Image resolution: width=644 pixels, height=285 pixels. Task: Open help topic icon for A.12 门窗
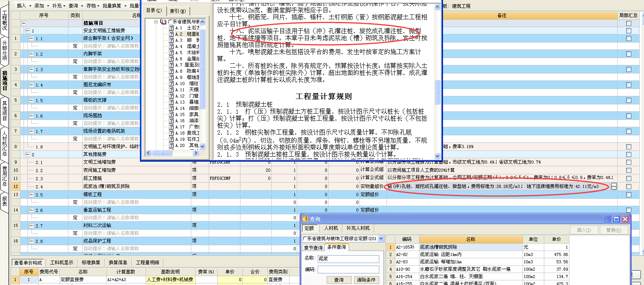[x=171, y=96]
